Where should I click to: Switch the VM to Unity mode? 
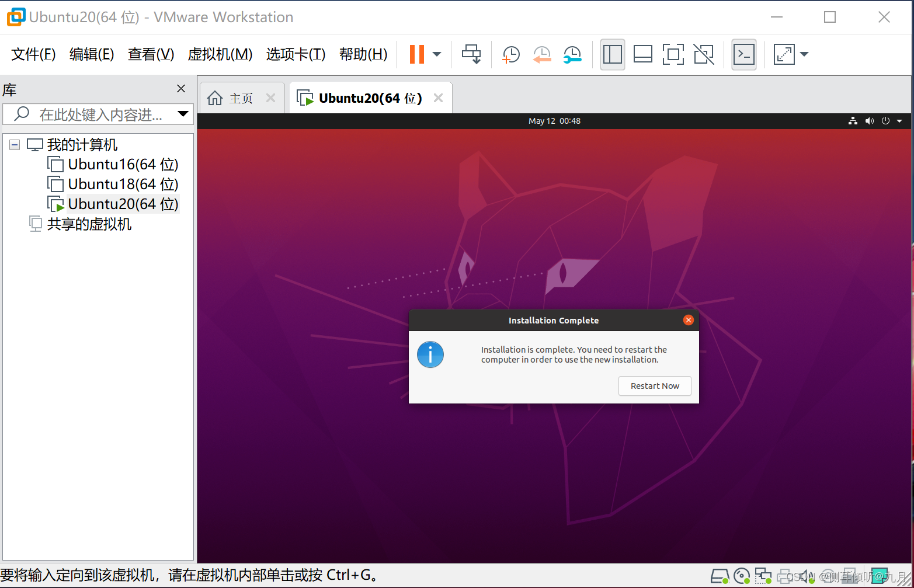pos(704,54)
